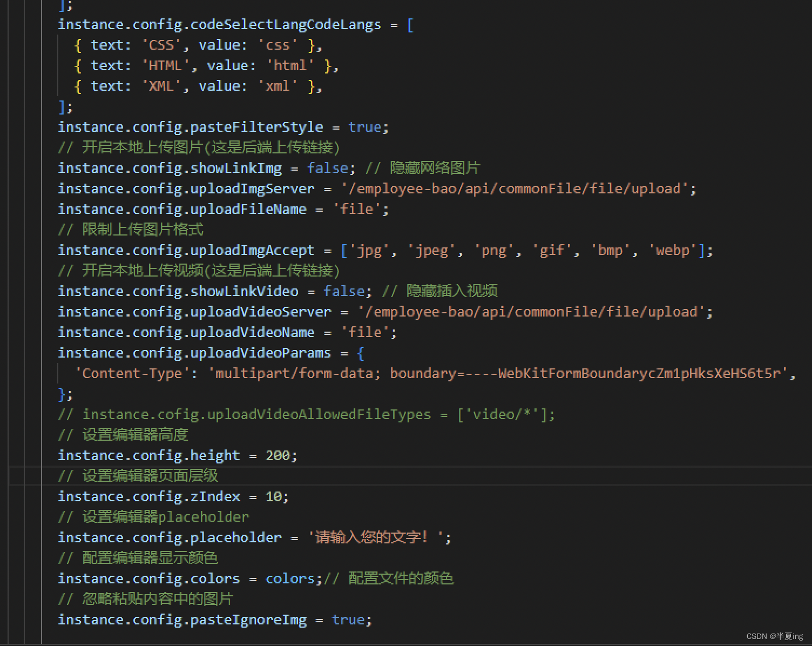
Task: Click the pasteIgnoreImg = true line
Action: point(215,620)
